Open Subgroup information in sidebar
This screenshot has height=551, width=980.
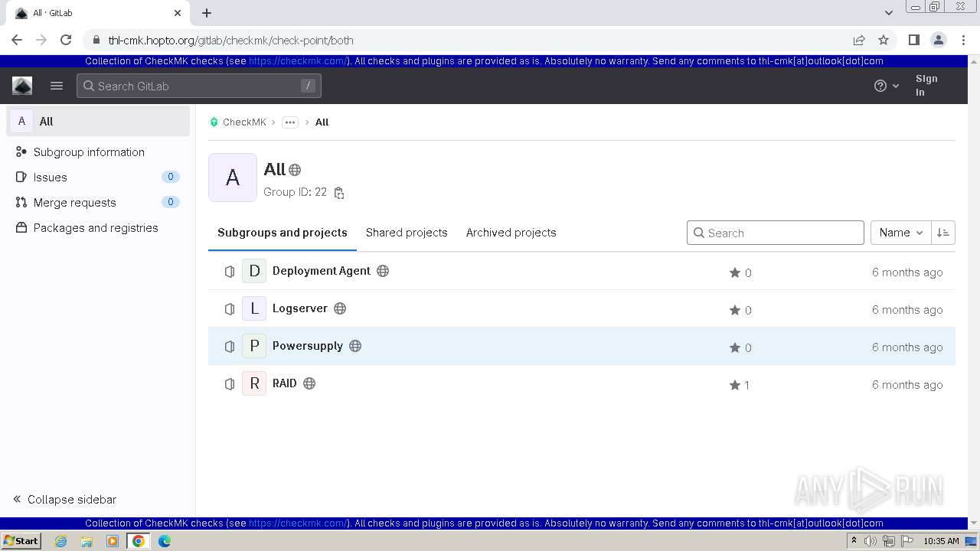pyautogui.click(x=98, y=152)
